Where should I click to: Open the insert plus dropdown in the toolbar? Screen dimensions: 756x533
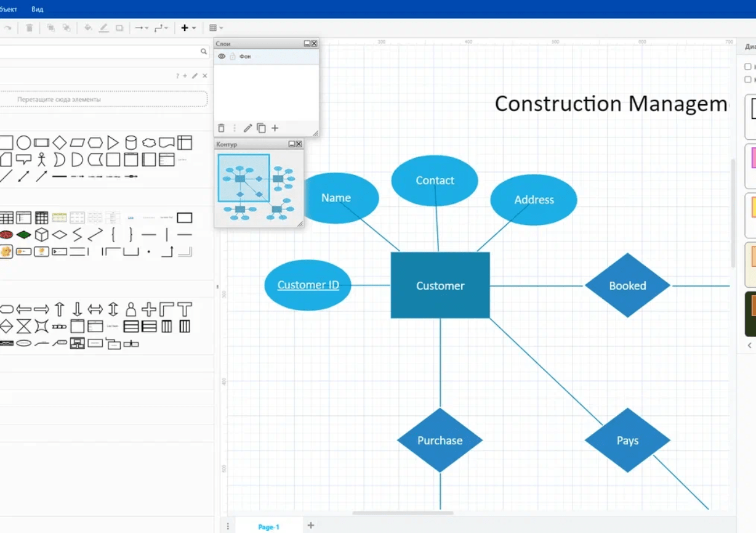[x=188, y=28]
